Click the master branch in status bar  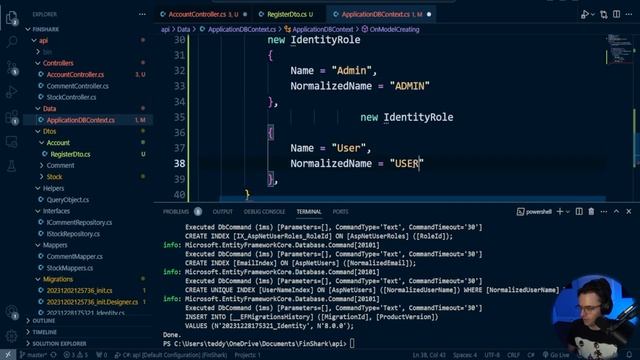[x=33, y=355]
